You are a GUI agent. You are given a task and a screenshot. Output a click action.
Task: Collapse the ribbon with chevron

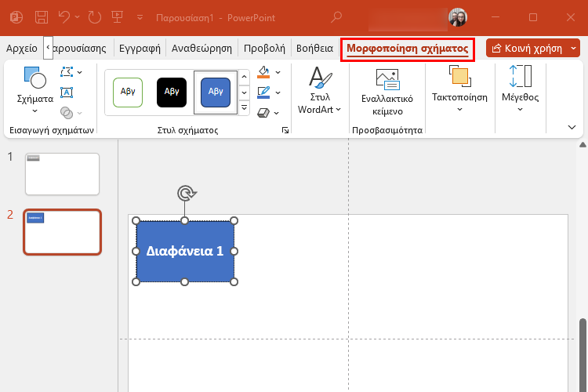572,127
